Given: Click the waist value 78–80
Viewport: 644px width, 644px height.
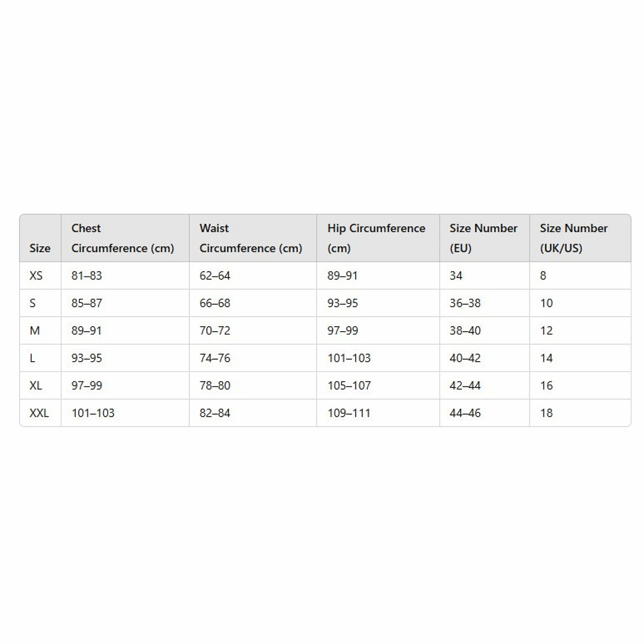Looking at the screenshot, I should (215, 385).
